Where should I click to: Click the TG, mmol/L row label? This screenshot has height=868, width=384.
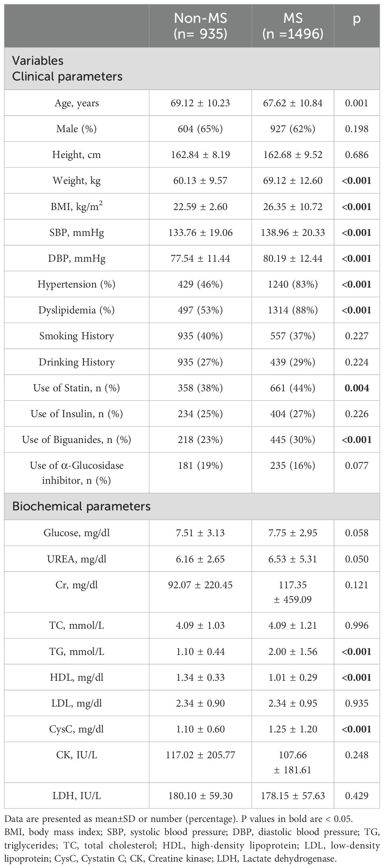coord(76,652)
